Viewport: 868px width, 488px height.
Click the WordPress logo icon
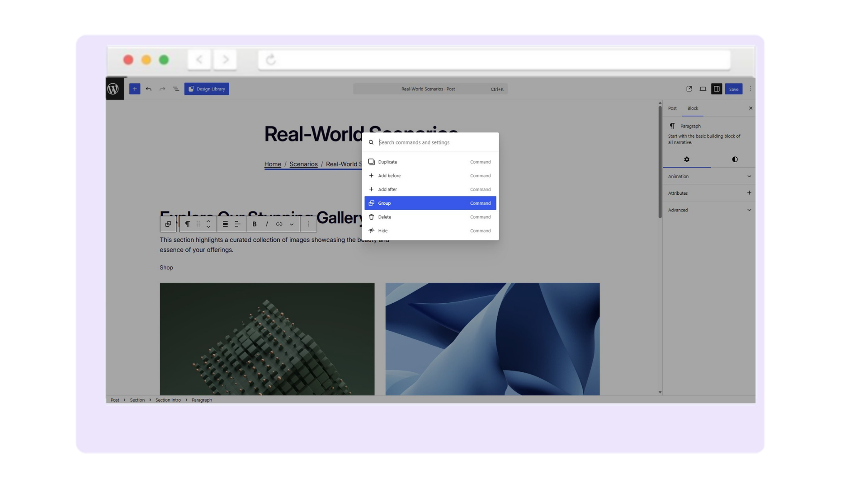click(113, 89)
